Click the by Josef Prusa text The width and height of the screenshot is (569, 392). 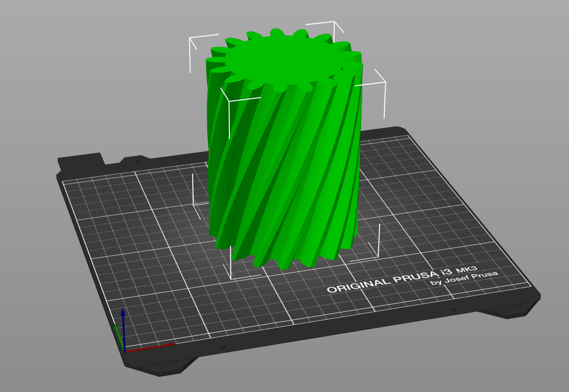(x=465, y=282)
